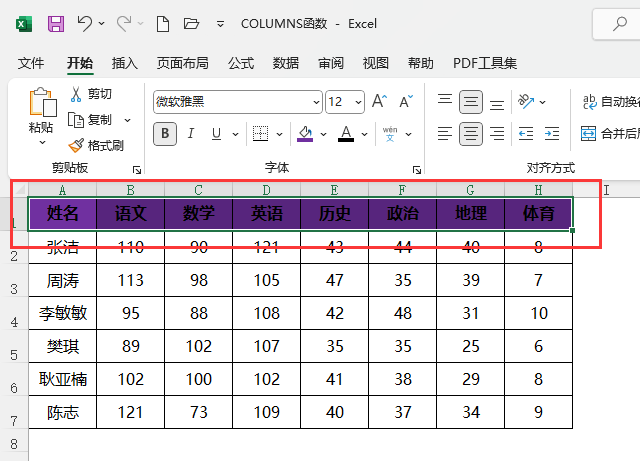Select row 5 header
This screenshot has width=640, height=461.
14,346
